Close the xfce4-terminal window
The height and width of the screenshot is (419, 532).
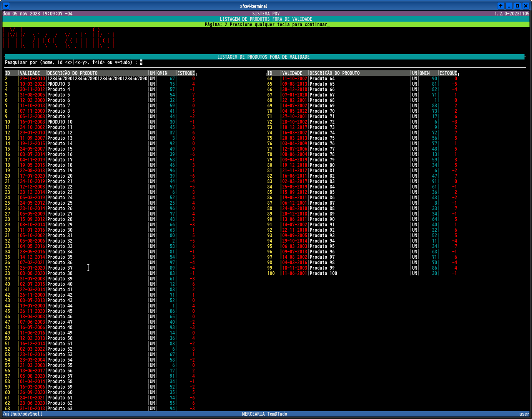(x=526, y=6)
